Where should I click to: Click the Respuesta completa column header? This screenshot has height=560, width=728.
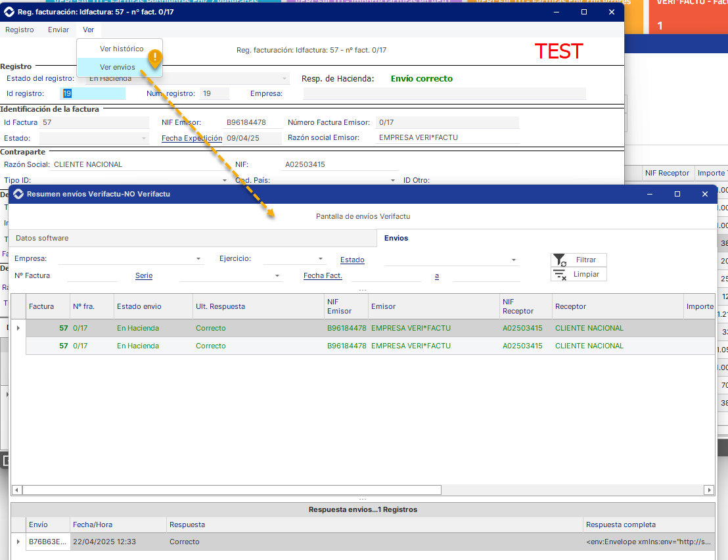coord(648,525)
